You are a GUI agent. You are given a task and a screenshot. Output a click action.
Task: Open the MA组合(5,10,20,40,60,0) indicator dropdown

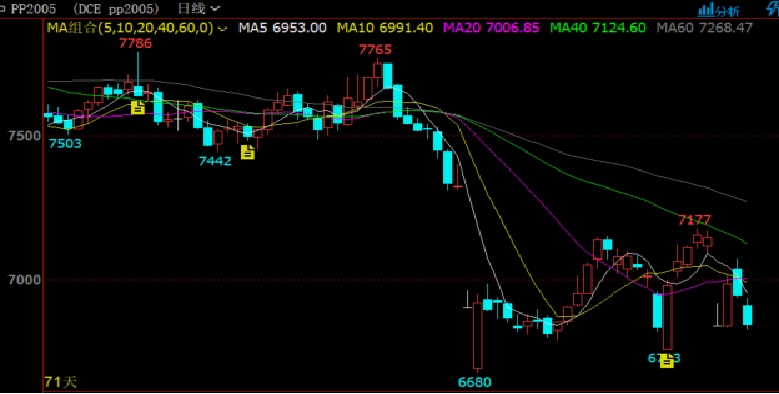137,27
